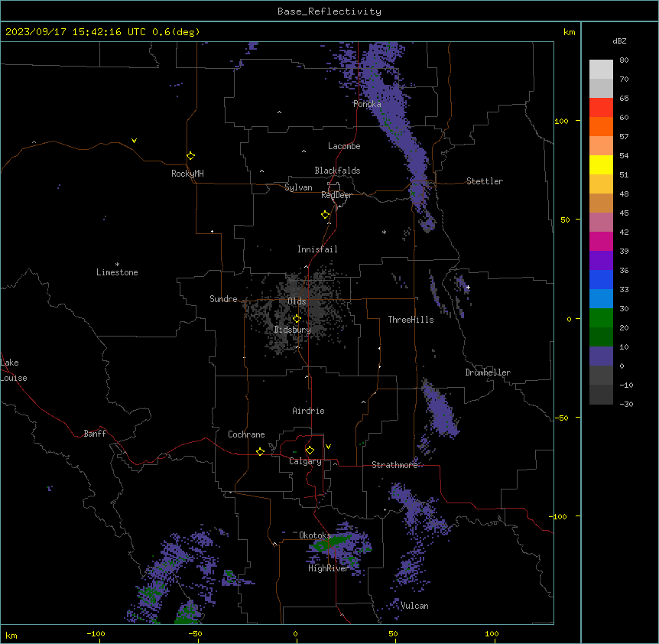Click the yellow diamond marker under Cochrane

260,451
